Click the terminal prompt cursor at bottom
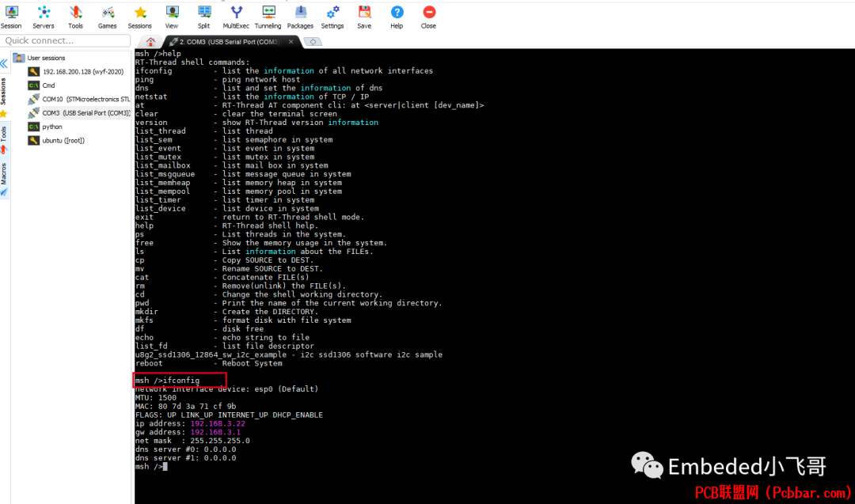 165,466
